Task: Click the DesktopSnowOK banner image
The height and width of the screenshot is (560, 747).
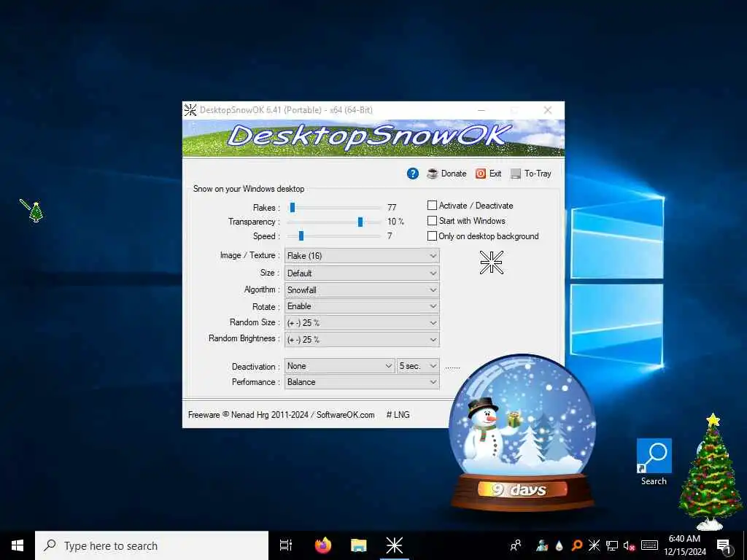Action: (373, 138)
